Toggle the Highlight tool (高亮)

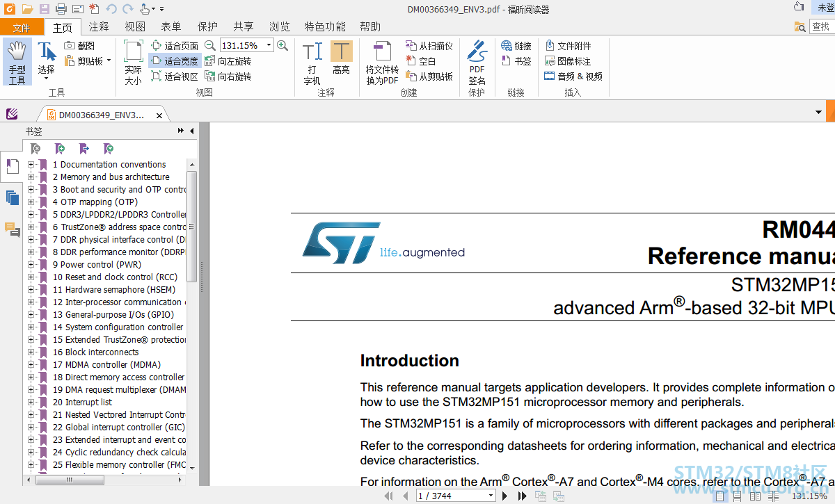341,58
